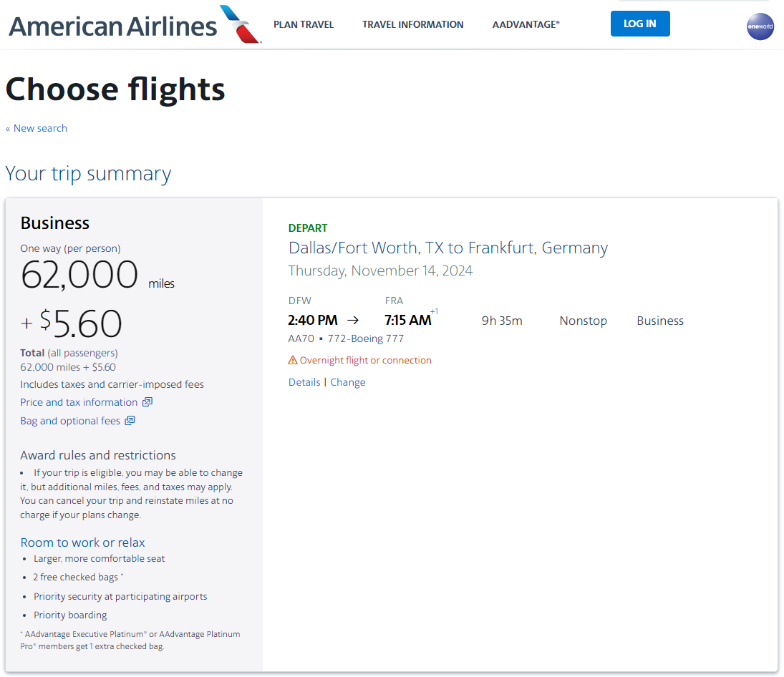Click the external link icon beside Price and tax information
This screenshot has height=677, width=784.
pyautogui.click(x=147, y=402)
